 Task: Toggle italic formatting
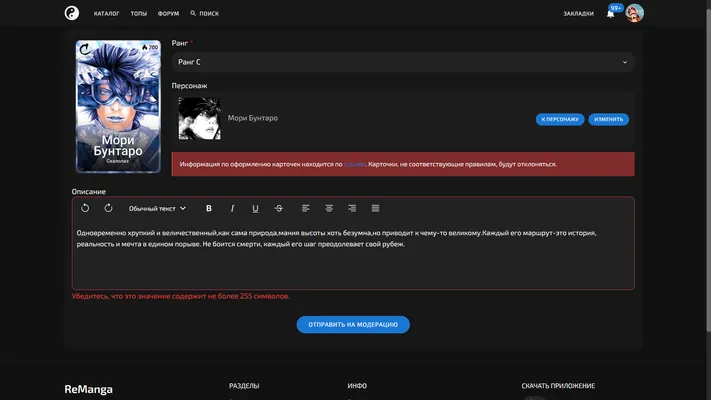tap(232, 208)
